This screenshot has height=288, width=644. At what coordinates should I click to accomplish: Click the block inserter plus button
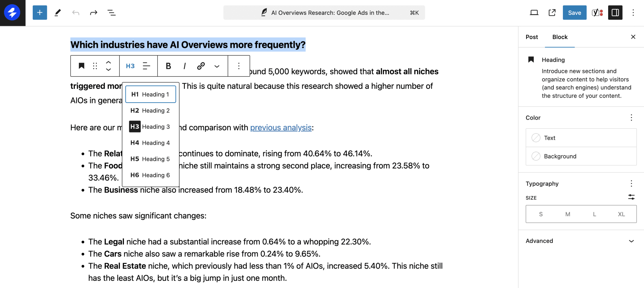click(x=40, y=13)
